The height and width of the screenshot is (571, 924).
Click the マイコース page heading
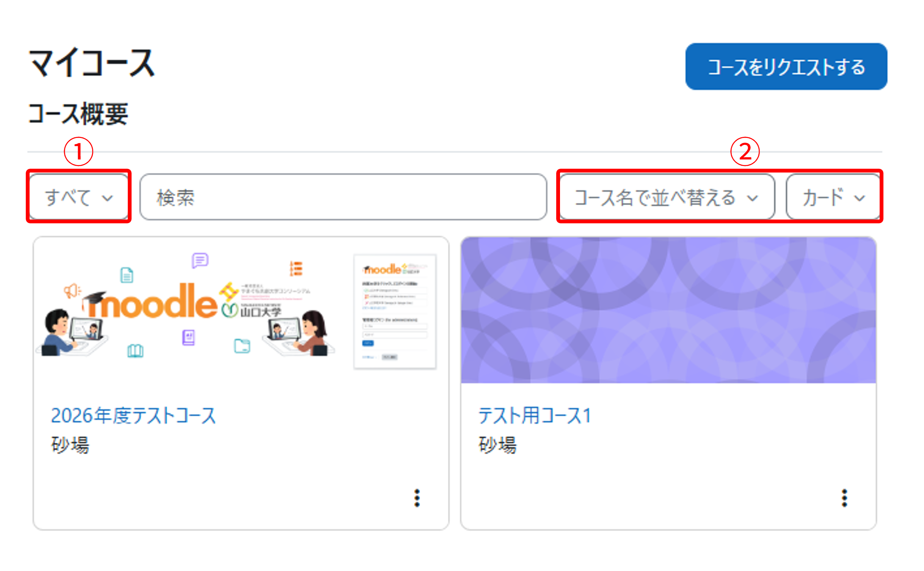pyautogui.click(x=92, y=63)
